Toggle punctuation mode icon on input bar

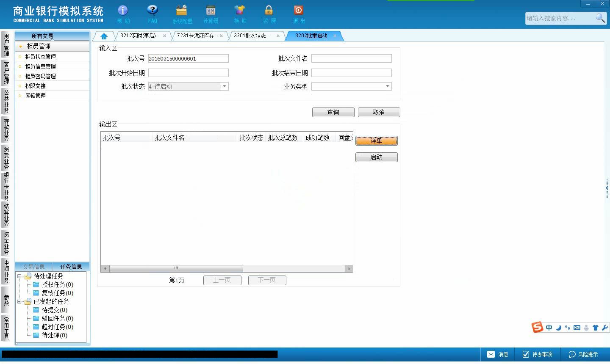pyautogui.click(x=567, y=328)
